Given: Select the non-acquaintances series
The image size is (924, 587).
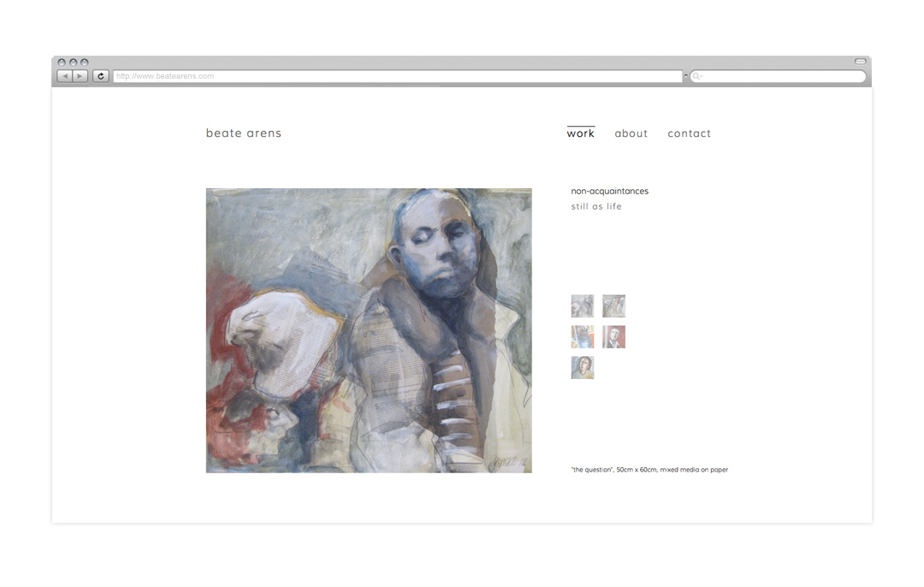Looking at the screenshot, I should pos(609,191).
